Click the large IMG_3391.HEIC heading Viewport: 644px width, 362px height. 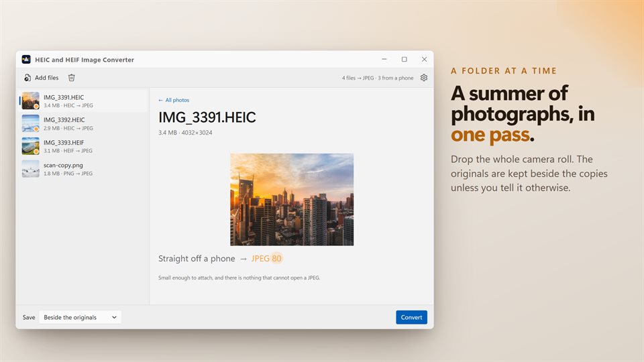pyautogui.click(x=207, y=117)
